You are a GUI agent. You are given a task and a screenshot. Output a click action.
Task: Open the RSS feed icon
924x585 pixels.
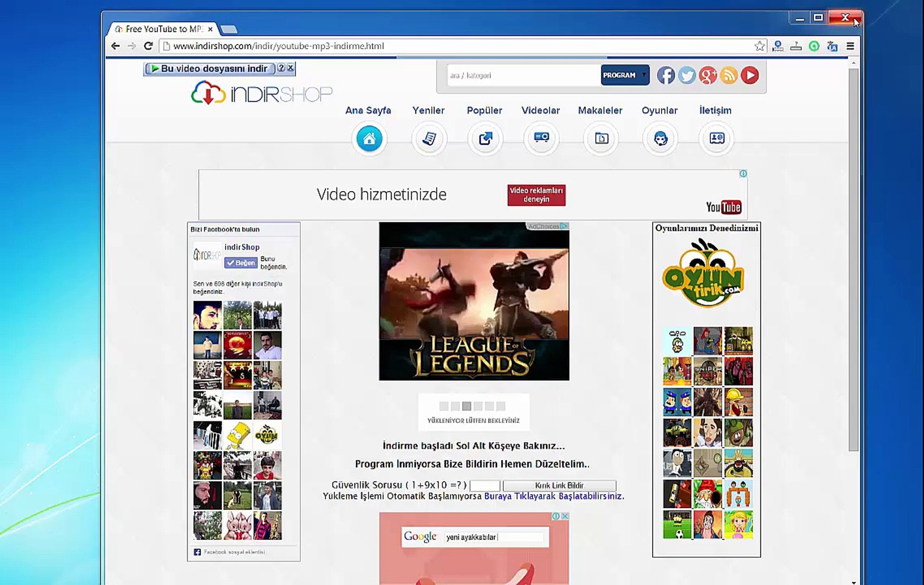tap(729, 75)
